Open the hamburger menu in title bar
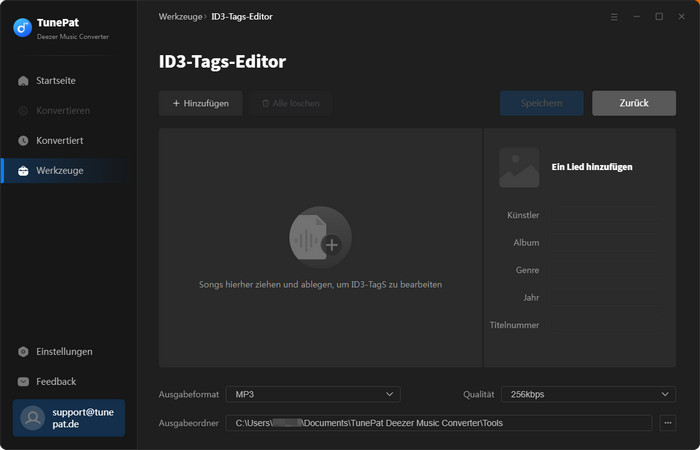Screen dimensions: 700x450 (614, 17)
